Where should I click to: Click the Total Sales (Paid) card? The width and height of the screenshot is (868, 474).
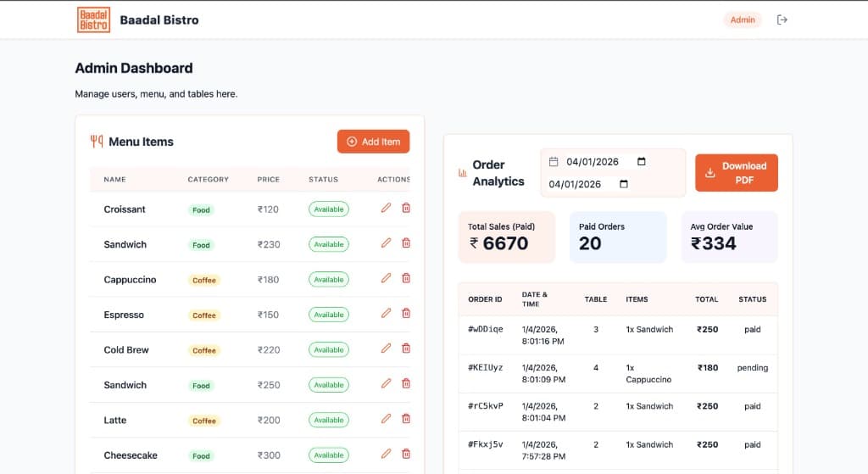pyautogui.click(x=507, y=237)
